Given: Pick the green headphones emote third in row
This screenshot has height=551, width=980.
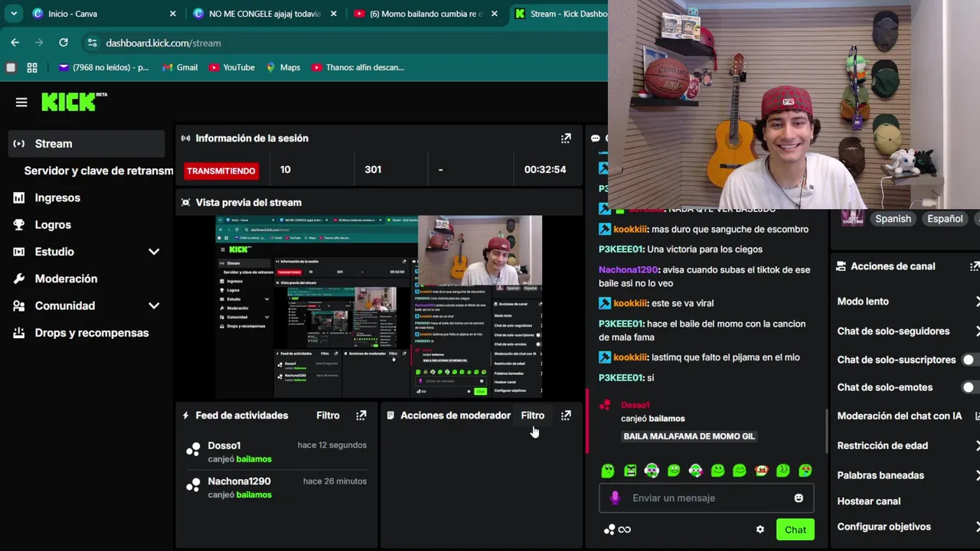Looking at the screenshot, I should pos(652,471).
